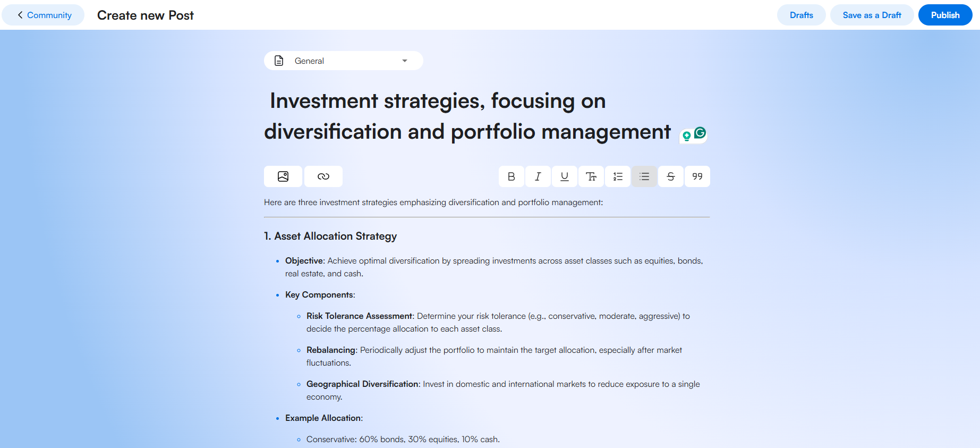Click "Risk Tolerance Assessment" text
Screen dimensions: 980x448
click(359, 316)
